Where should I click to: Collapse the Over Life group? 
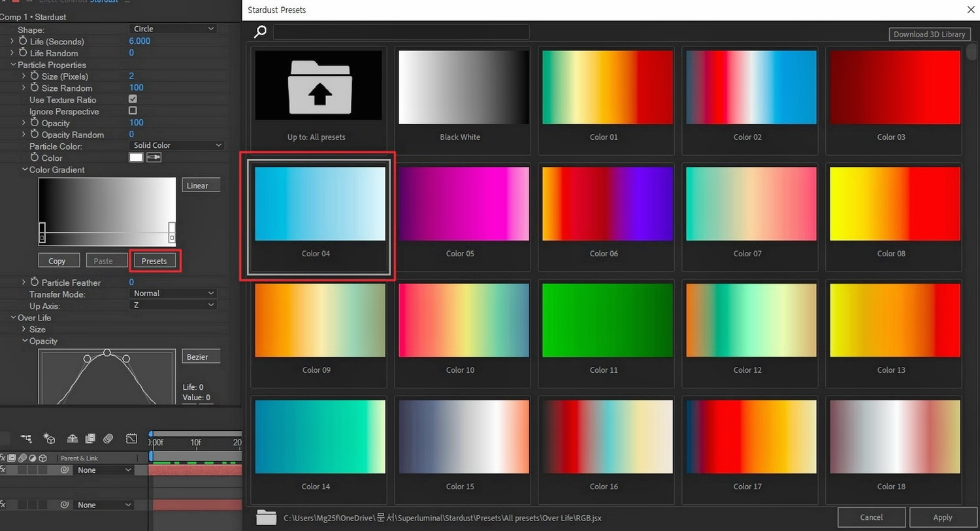point(13,318)
